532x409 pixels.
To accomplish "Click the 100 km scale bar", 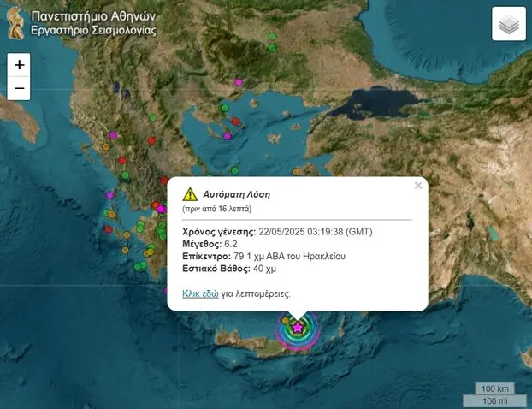I will (x=496, y=389).
